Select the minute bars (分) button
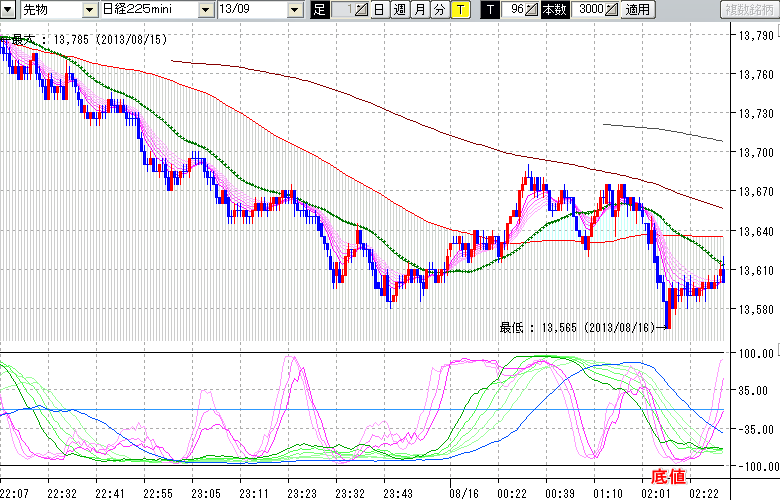The height and width of the screenshot is (500, 780). click(439, 10)
